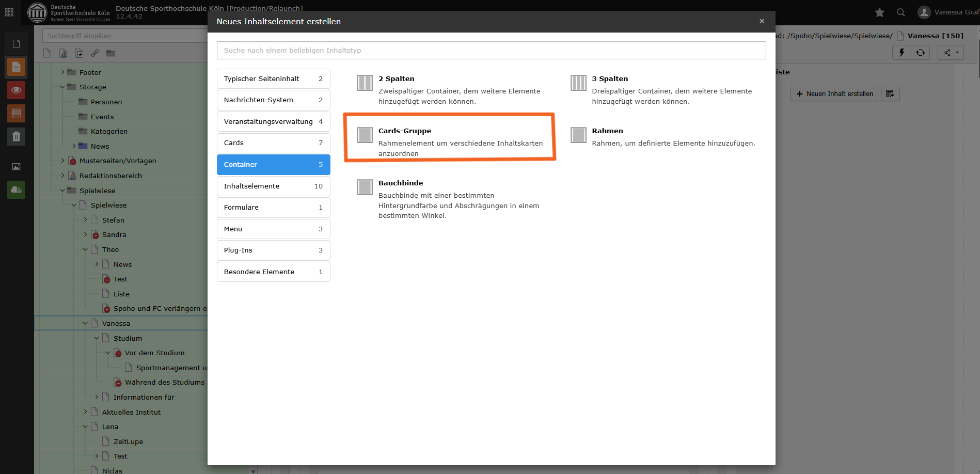Select the Vanessa page in tree
This screenshot has width=980, height=474.
point(116,324)
